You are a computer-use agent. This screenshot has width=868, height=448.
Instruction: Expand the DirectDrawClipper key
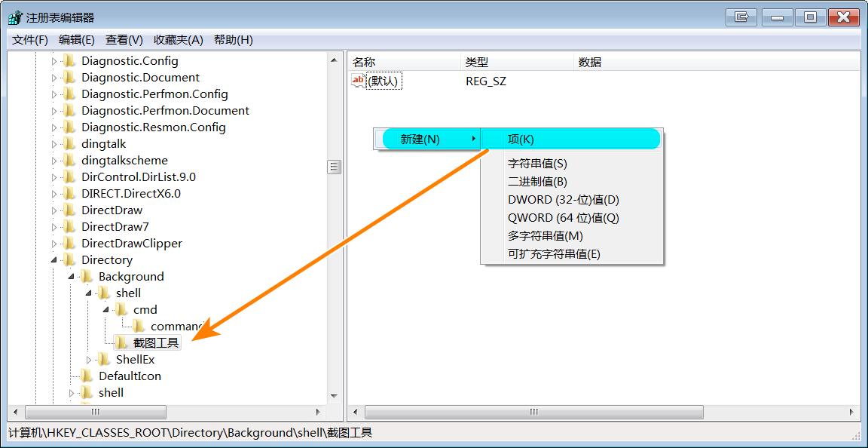pos(54,244)
